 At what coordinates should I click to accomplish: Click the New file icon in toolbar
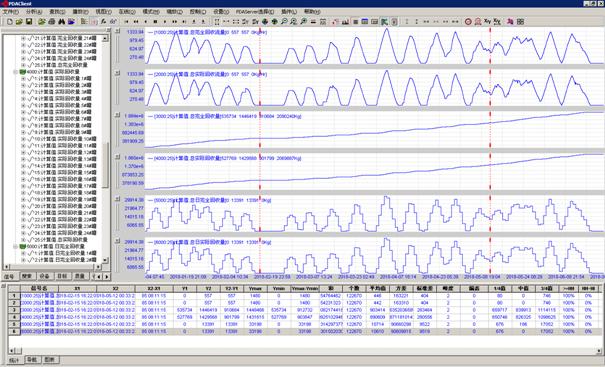click(10, 22)
